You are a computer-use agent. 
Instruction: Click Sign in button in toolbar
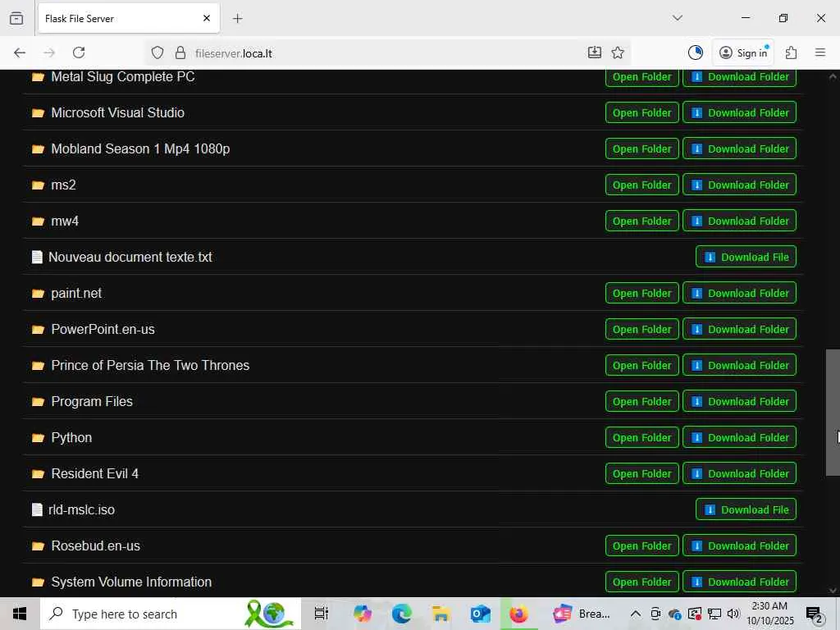click(x=743, y=52)
